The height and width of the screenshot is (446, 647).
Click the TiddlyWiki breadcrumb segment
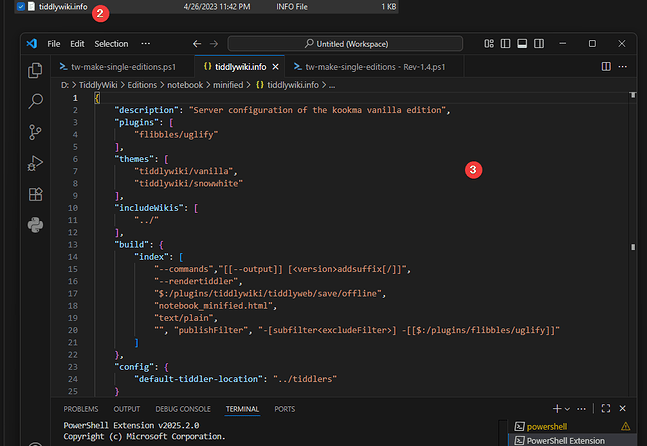click(x=98, y=85)
